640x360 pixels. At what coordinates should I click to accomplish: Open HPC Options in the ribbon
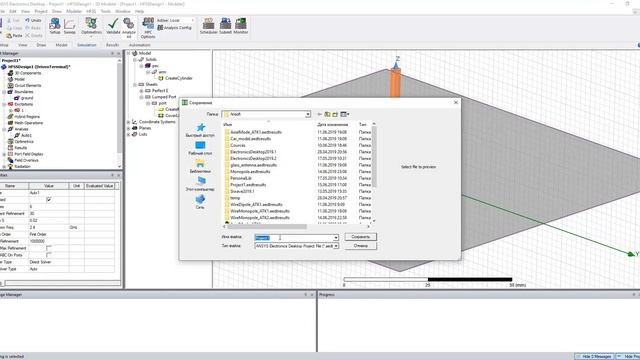148,27
